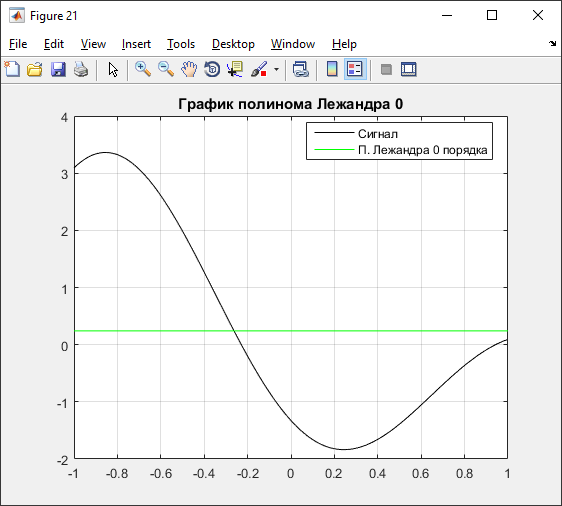Toggle the Edit Plot arrow tool
This screenshot has height=506, width=562.
113,70
